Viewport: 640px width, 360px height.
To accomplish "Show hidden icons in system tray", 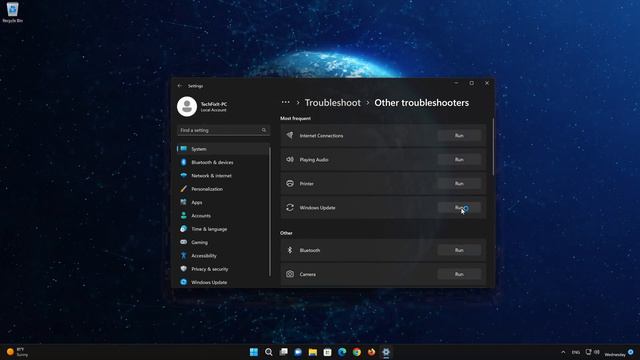I will point(563,352).
